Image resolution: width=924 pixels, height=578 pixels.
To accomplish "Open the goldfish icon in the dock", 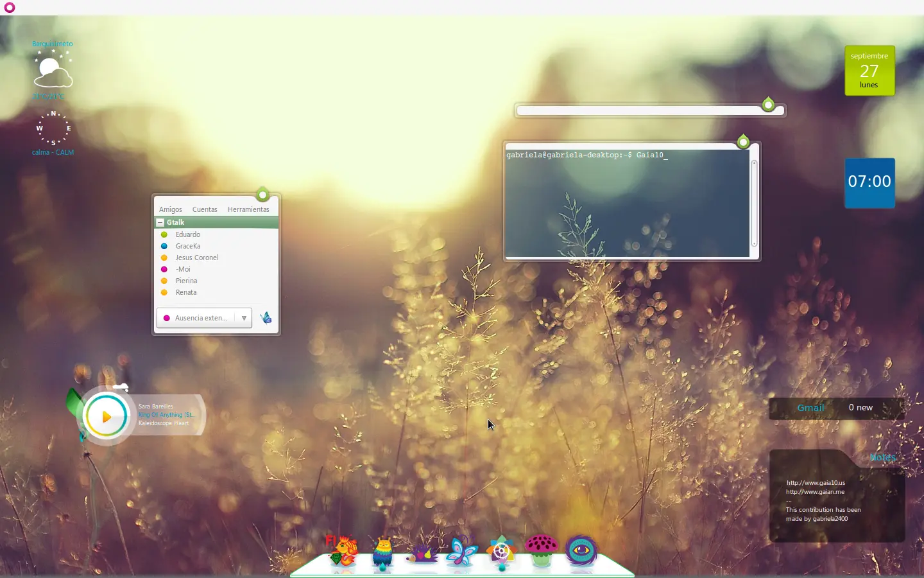I will 342,550.
